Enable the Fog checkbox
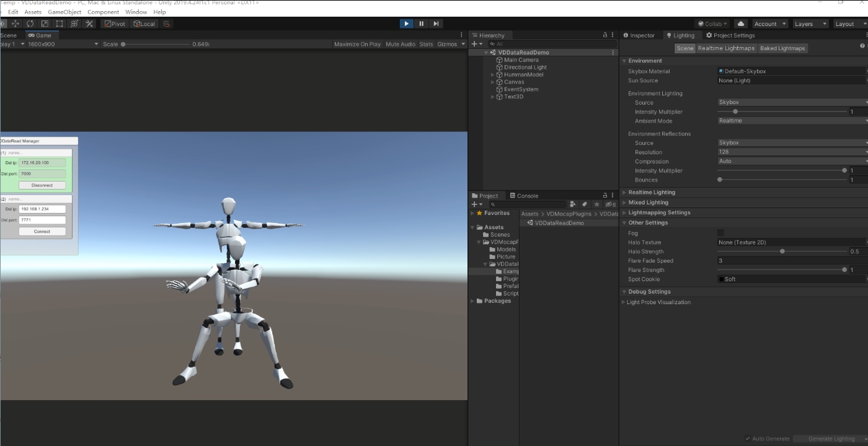Screen dimensions: 868x446 click(x=720, y=233)
